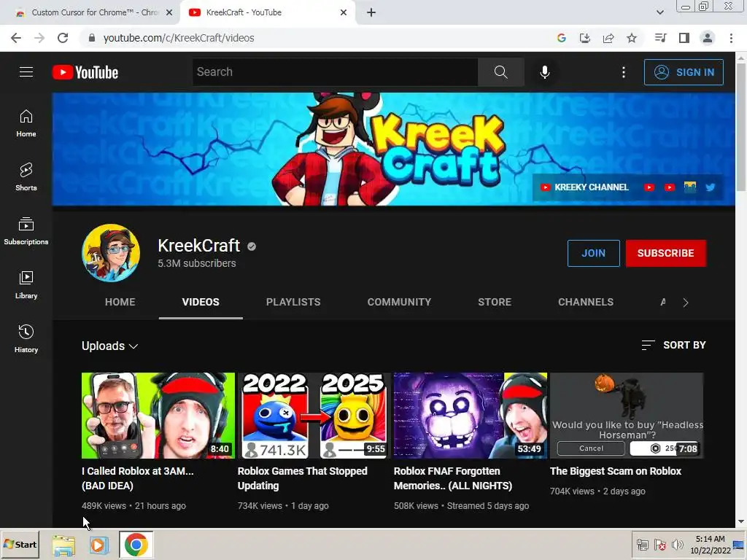
Task: Open video title I Called Roblox at 3AM
Action: [138, 478]
